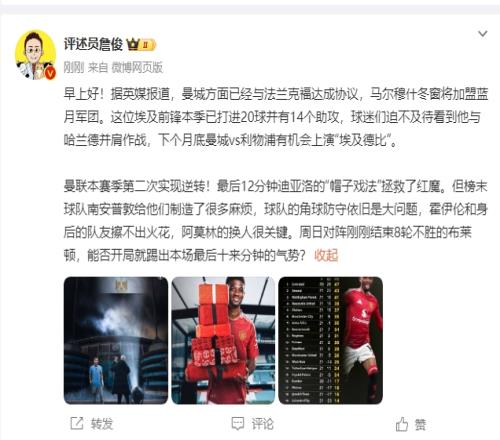This screenshot has width=500, height=440.
Task: Open the red gift boxes player photo
Action: tap(223, 340)
